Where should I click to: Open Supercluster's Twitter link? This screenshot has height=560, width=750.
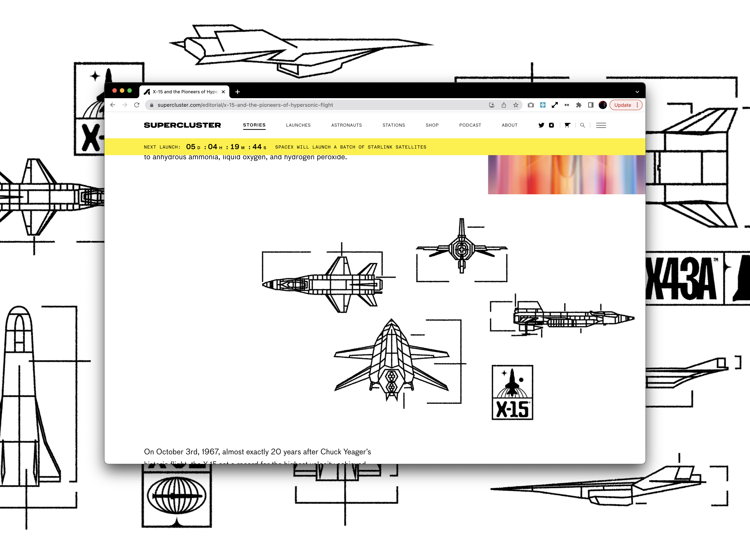click(x=541, y=125)
